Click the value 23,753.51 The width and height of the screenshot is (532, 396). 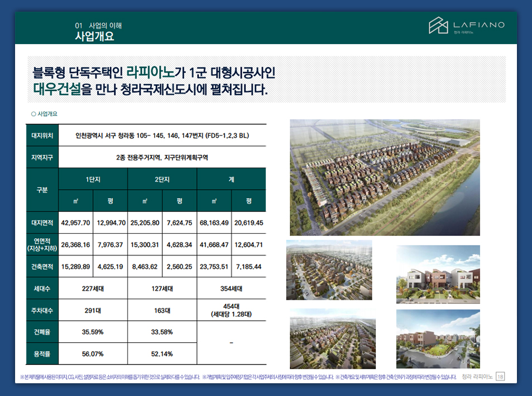click(214, 267)
